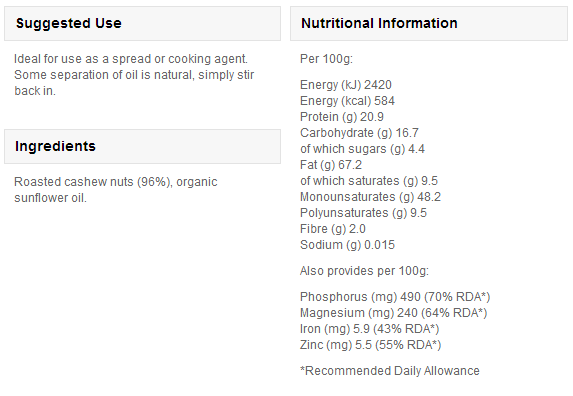Click the Energy (kcal) 584 line

coord(347,101)
